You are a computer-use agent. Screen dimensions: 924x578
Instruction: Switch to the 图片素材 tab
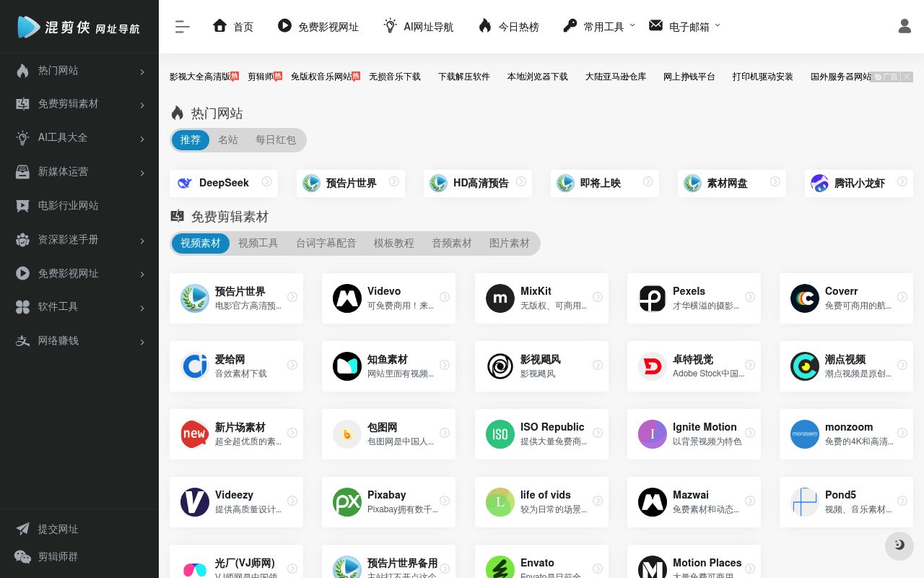510,243
